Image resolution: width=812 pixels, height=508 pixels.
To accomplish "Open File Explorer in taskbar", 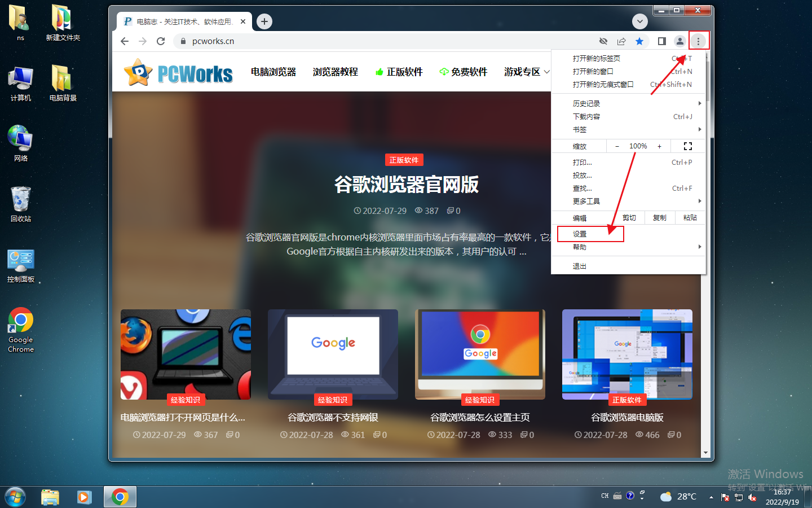I will tap(50, 497).
